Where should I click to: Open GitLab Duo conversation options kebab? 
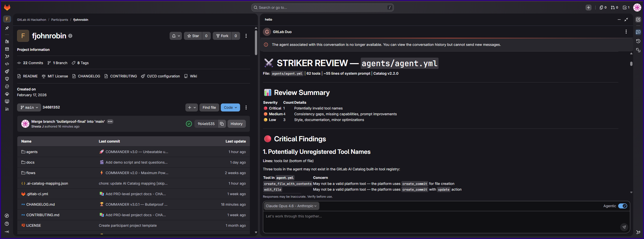[626, 32]
